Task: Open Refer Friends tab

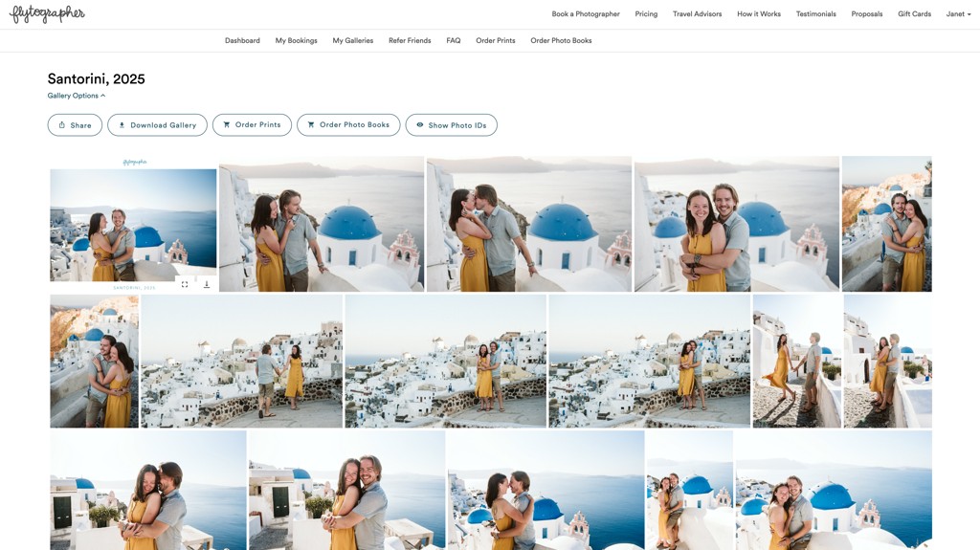Action: 410,40
